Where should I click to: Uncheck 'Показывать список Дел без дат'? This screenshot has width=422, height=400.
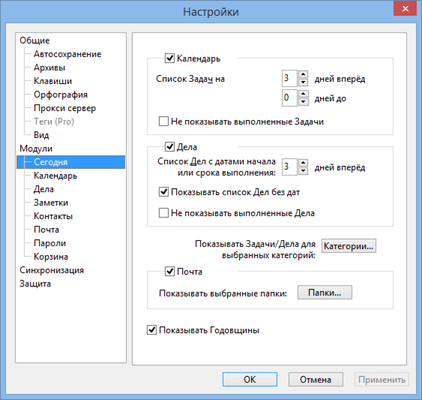pyautogui.click(x=164, y=192)
